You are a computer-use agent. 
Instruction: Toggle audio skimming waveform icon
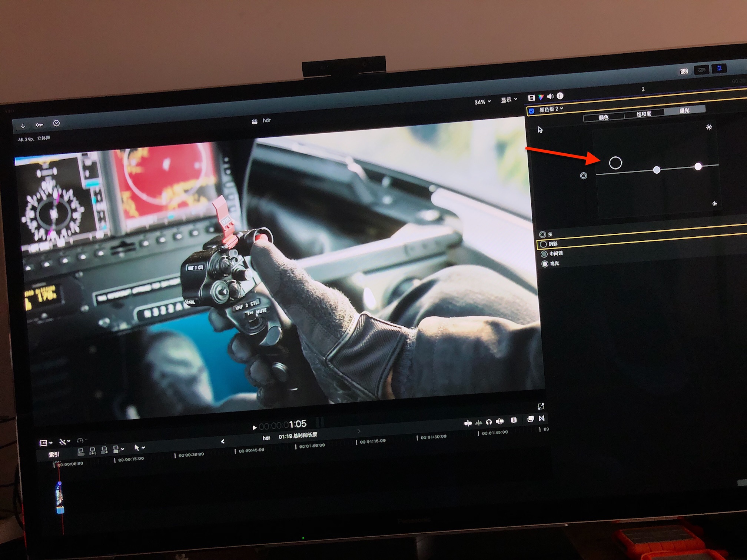click(x=478, y=423)
